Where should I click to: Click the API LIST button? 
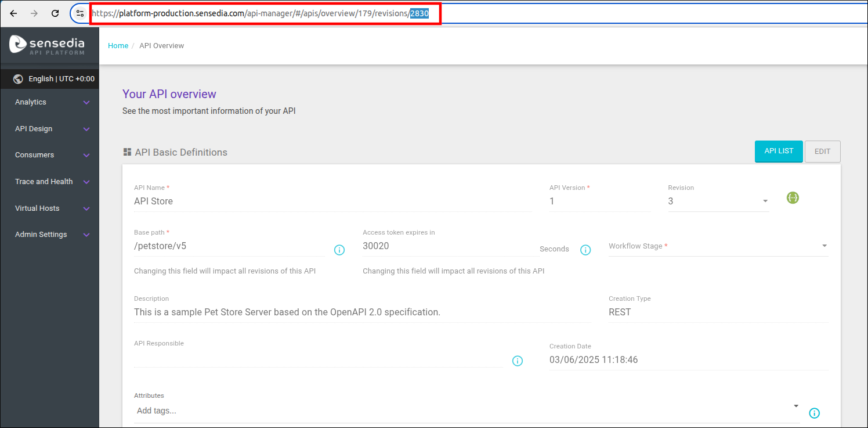point(779,151)
